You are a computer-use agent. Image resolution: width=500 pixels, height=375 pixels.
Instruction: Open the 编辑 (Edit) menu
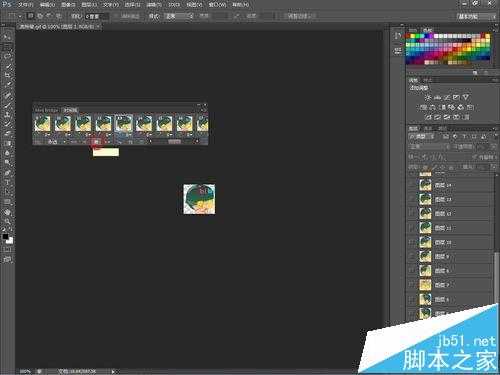[47, 5]
